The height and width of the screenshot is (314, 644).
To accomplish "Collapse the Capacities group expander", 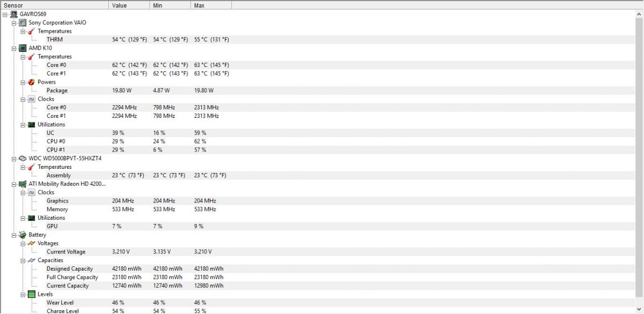I will [23, 260].
